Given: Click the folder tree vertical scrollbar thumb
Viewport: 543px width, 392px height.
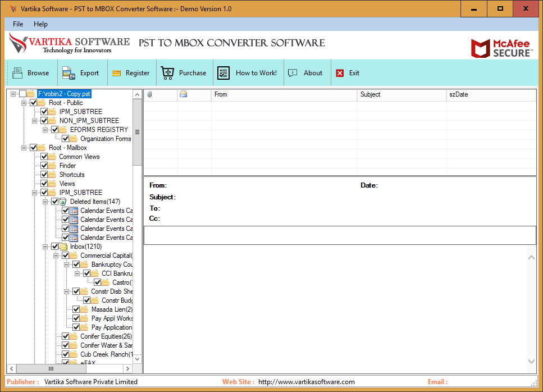Looking at the screenshot, I should point(137,132).
